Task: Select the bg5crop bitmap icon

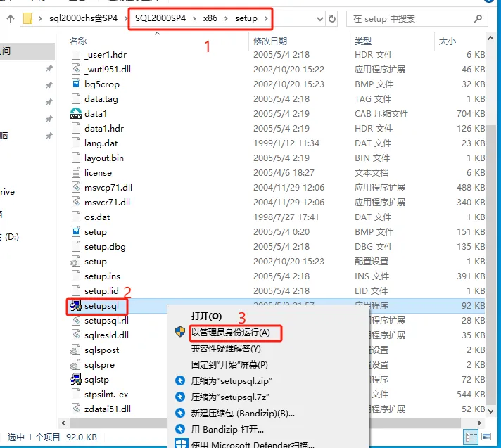Action: [76, 84]
